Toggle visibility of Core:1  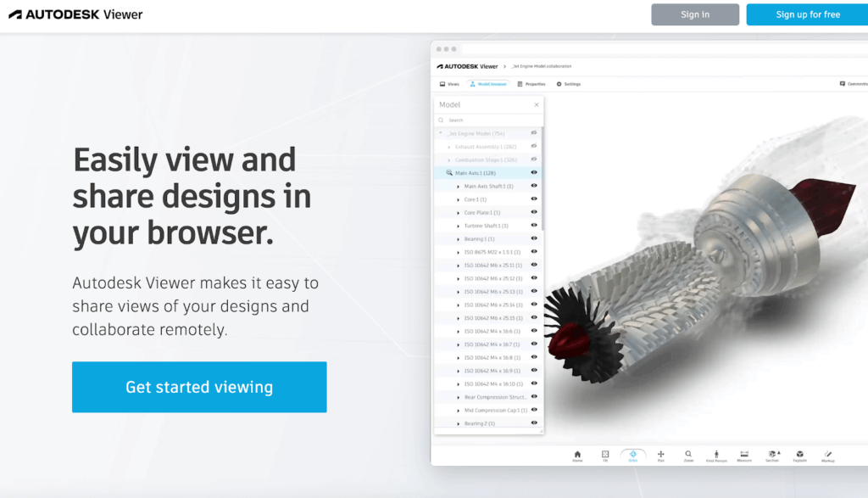[x=532, y=199]
